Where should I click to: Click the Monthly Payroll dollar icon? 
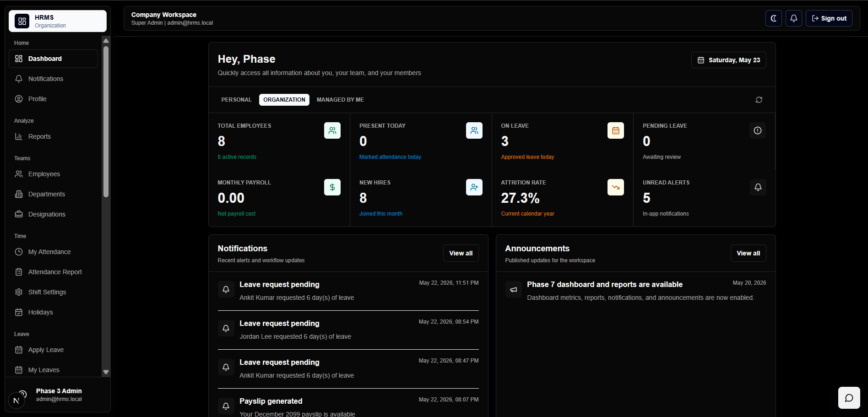coord(332,187)
